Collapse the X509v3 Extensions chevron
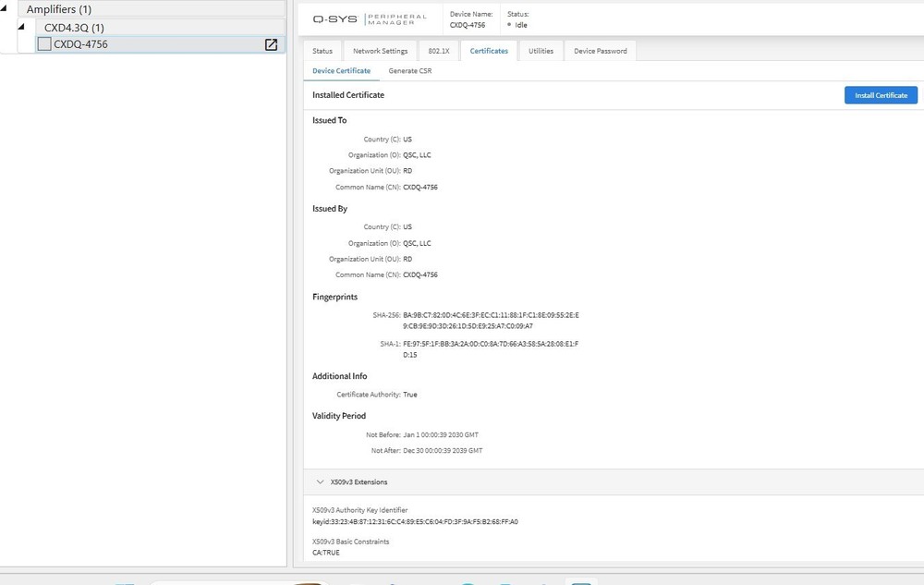This screenshot has height=585, width=924. coord(320,481)
